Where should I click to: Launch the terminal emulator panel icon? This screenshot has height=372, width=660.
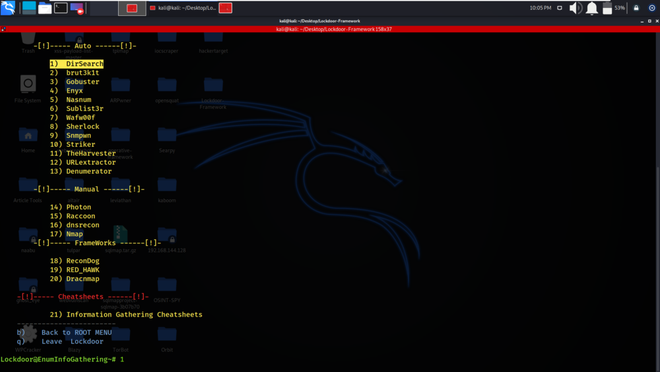[x=61, y=8]
